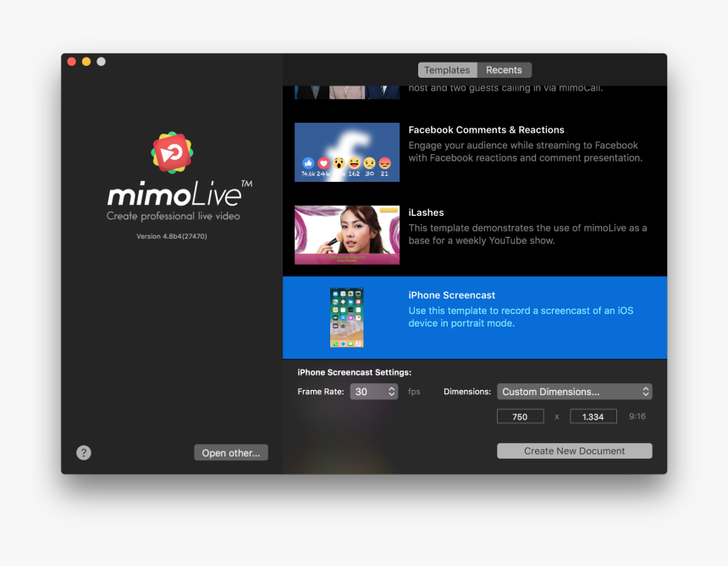The image size is (728, 566).
Task: Click the Create New Document button
Action: pyautogui.click(x=574, y=450)
